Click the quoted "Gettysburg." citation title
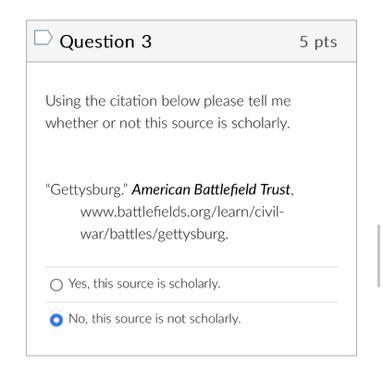Viewport: 383px width, 384px height. point(86,190)
